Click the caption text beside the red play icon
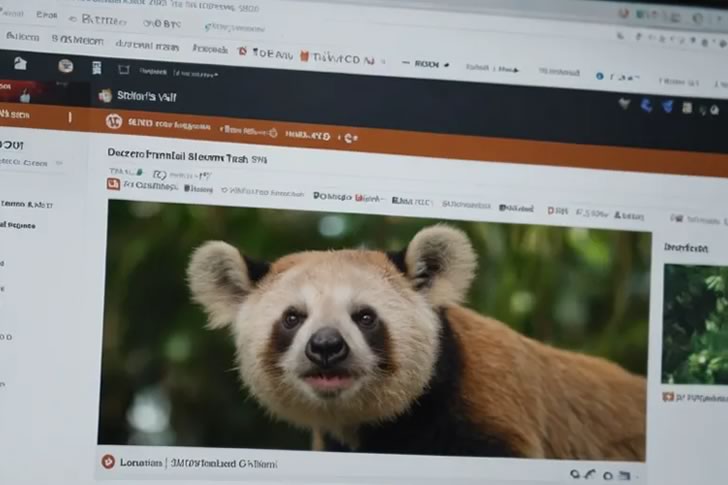The height and width of the screenshot is (485, 728). [x=198, y=463]
